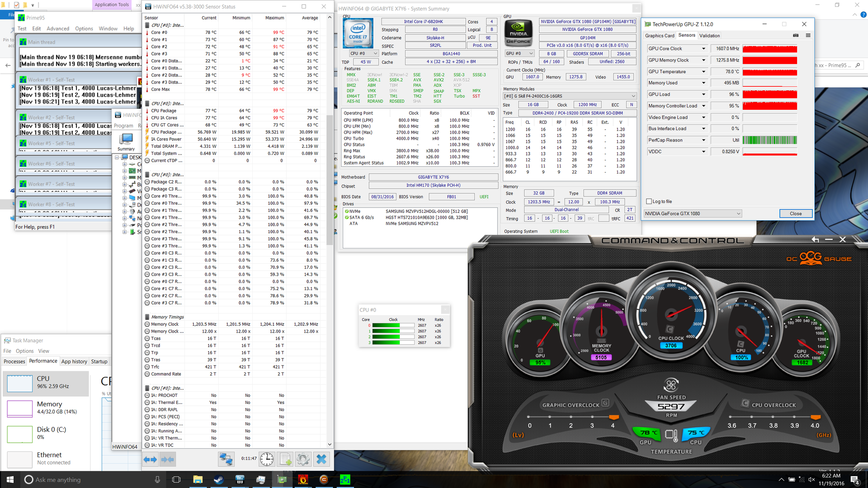868x488 pixels.
Task: Click the HWiNFO log file plus icon
Action: click(286, 460)
